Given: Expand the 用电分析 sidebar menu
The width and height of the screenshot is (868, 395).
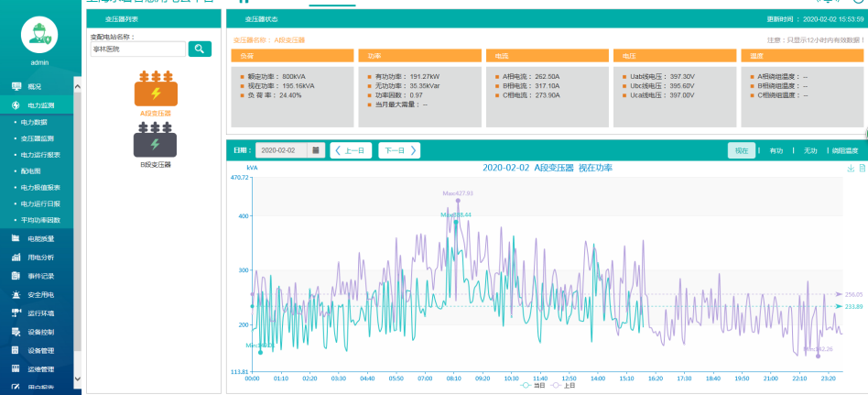Looking at the screenshot, I should click(x=40, y=258).
